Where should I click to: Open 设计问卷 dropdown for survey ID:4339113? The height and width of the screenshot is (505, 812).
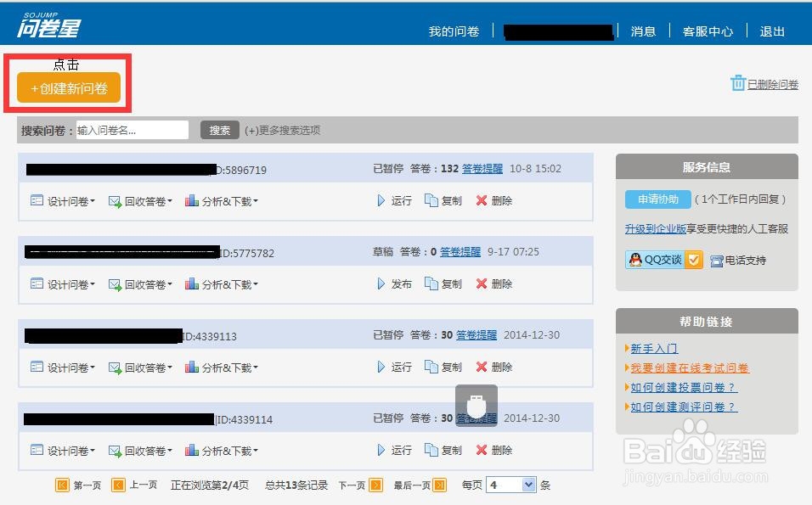pyautogui.click(x=63, y=368)
